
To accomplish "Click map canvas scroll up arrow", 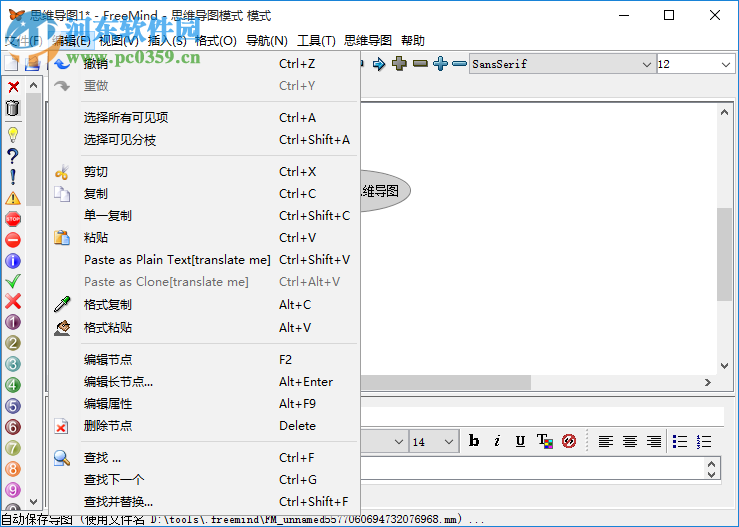I will click(x=724, y=112).
